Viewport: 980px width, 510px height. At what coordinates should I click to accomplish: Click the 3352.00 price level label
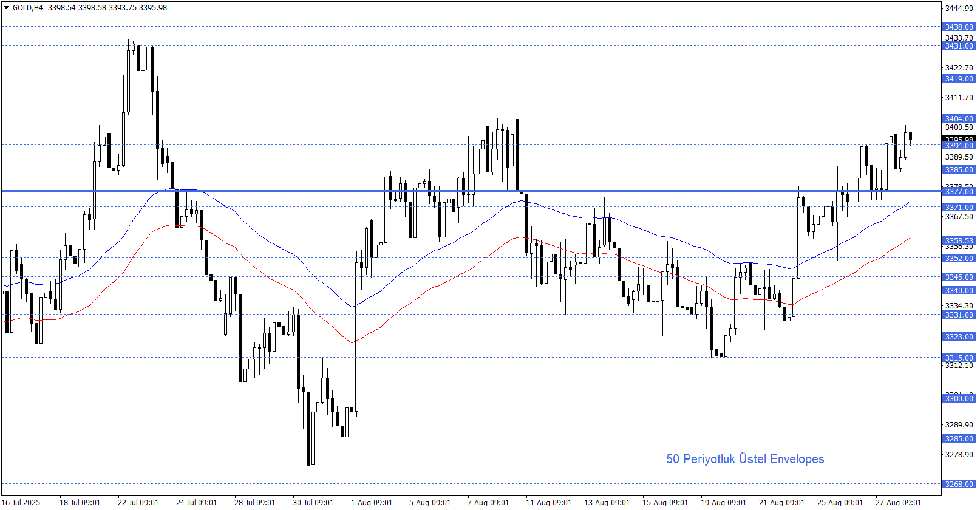coord(959,258)
